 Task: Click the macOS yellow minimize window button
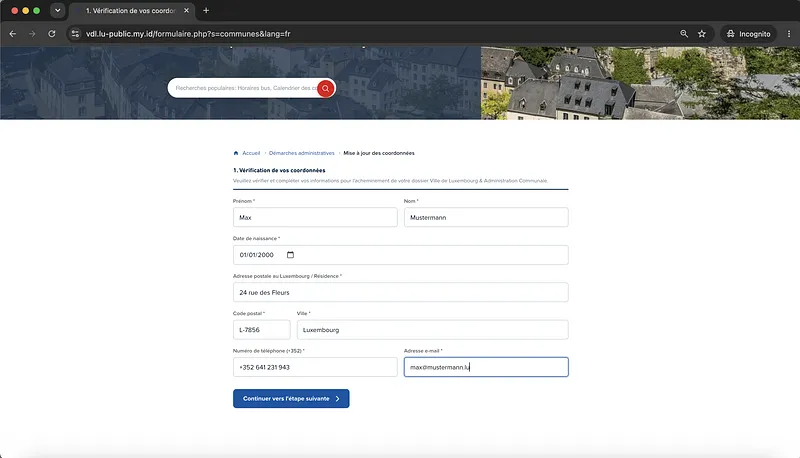click(x=26, y=10)
